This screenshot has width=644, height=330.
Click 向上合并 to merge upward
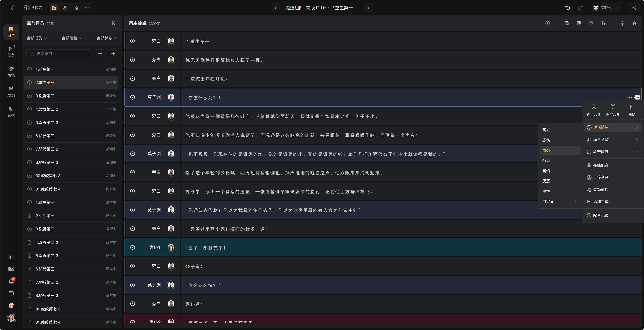pyautogui.click(x=594, y=110)
